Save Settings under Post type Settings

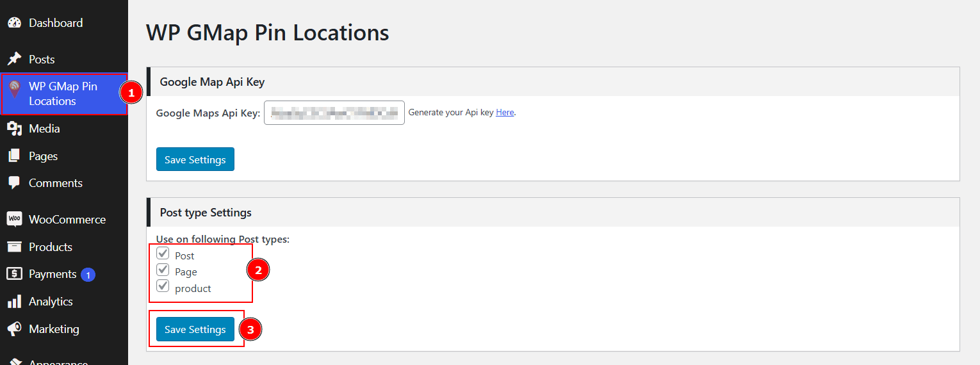tap(195, 329)
